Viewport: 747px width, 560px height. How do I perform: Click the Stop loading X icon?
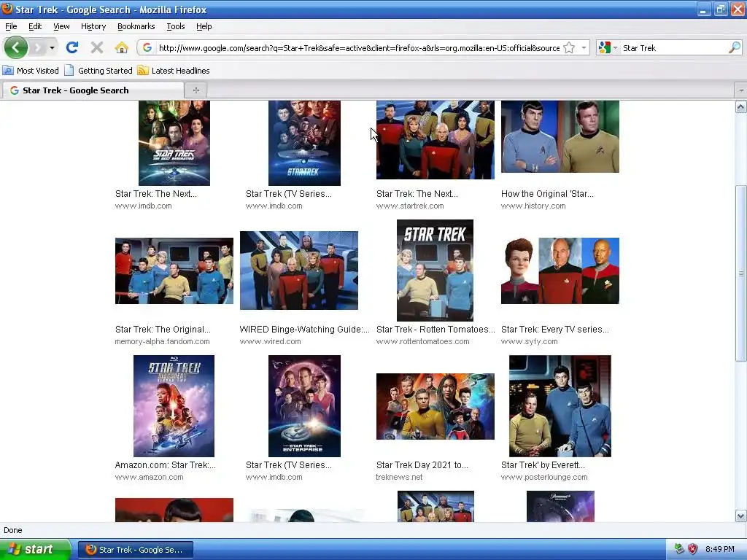coord(97,47)
